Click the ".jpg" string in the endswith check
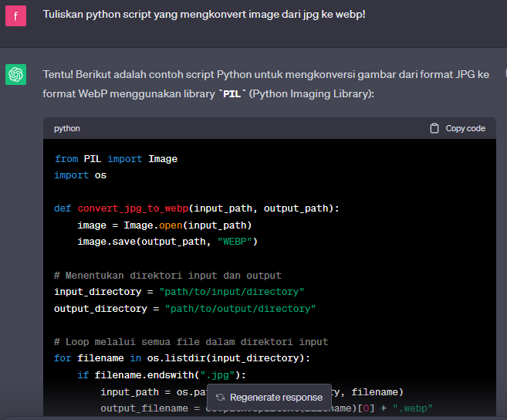 click(x=219, y=375)
